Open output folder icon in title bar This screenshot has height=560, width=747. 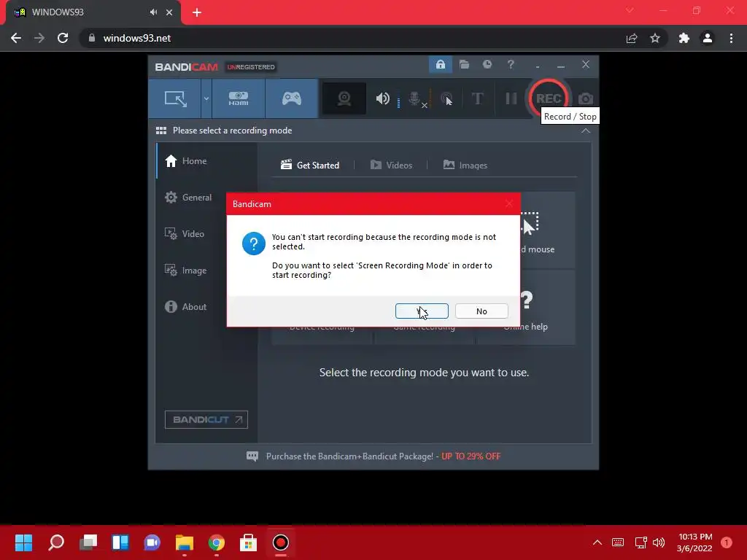(465, 64)
